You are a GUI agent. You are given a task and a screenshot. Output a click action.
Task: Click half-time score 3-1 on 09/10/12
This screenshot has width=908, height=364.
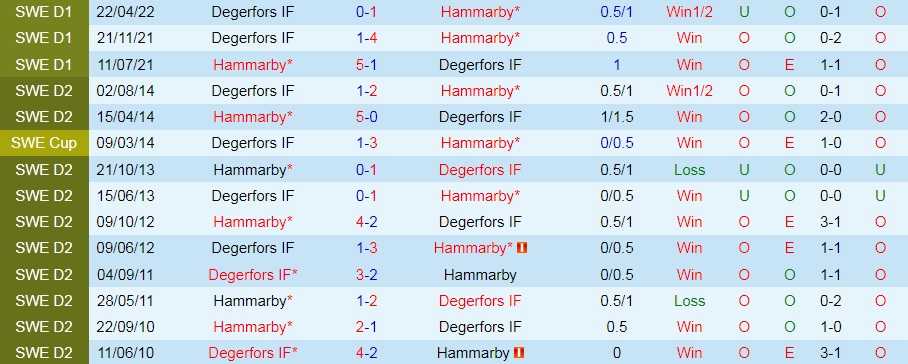[x=830, y=222]
